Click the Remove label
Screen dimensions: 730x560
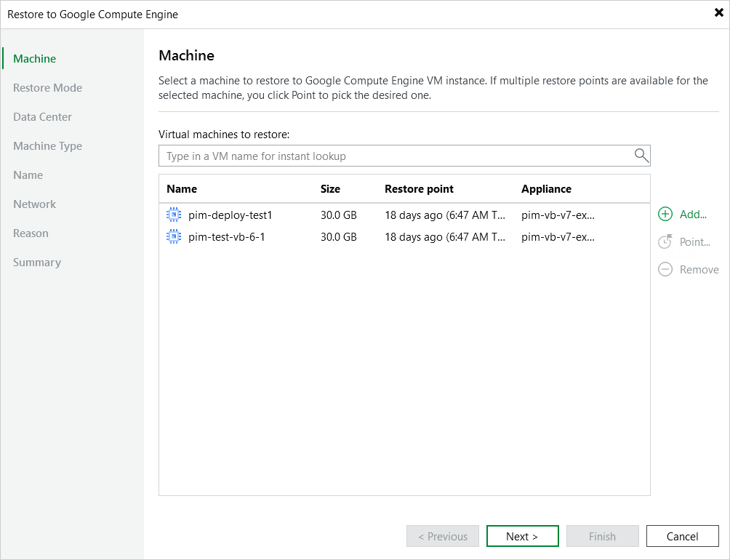click(699, 269)
